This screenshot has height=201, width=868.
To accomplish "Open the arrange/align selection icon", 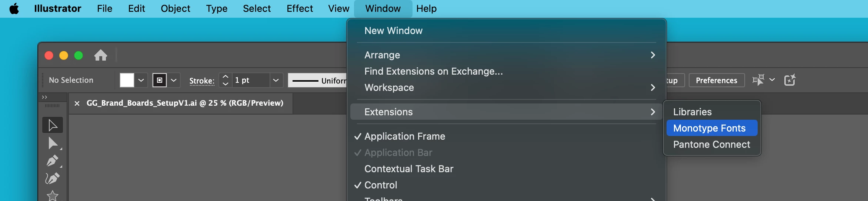I will [758, 80].
